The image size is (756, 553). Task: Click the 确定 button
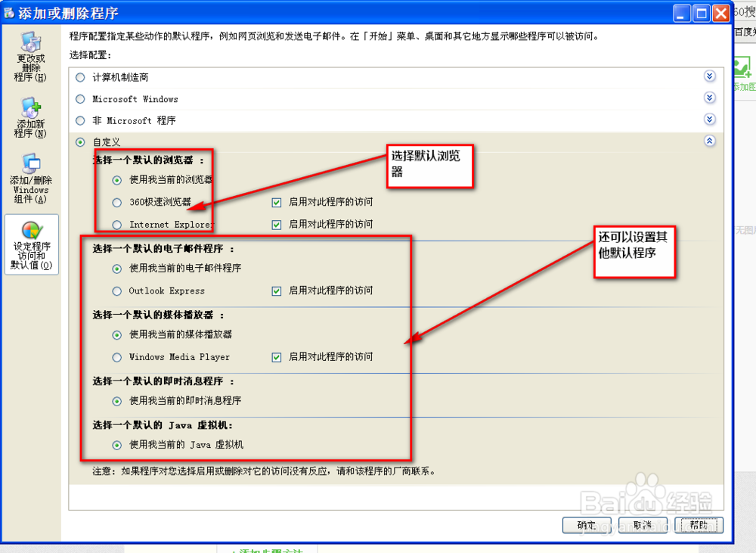(x=587, y=525)
